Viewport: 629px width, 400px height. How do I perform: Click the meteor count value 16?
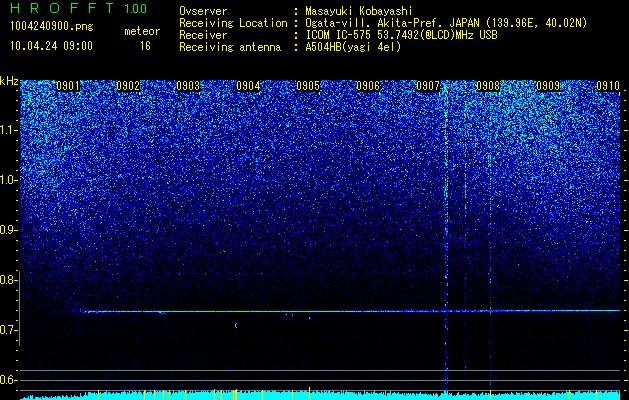point(145,46)
